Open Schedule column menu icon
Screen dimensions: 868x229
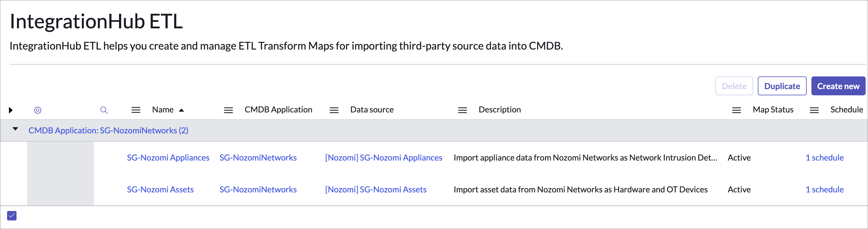[x=814, y=110]
